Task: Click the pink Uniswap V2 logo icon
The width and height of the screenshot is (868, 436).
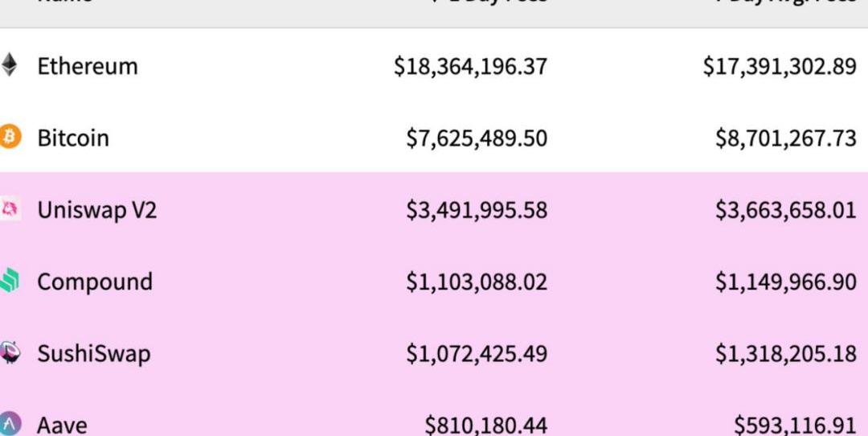Action: [x=10, y=210]
